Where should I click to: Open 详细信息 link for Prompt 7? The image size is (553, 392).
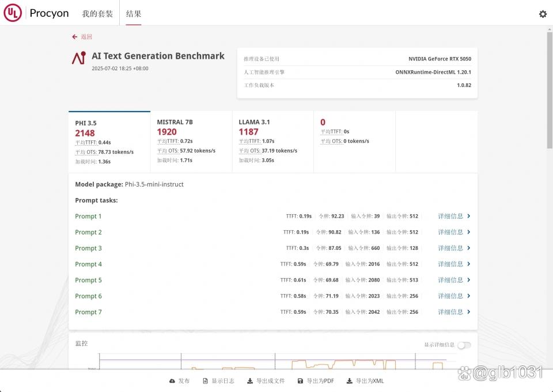point(450,312)
